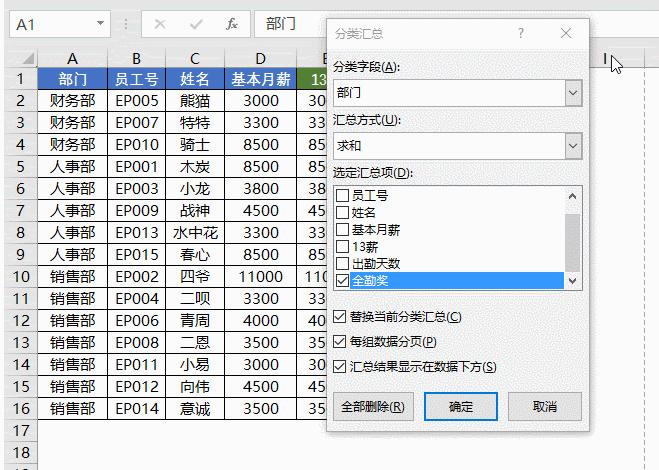Click cell containing 熊猫
The height and width of the screenshot is (470, 659).
coord(195,101)
